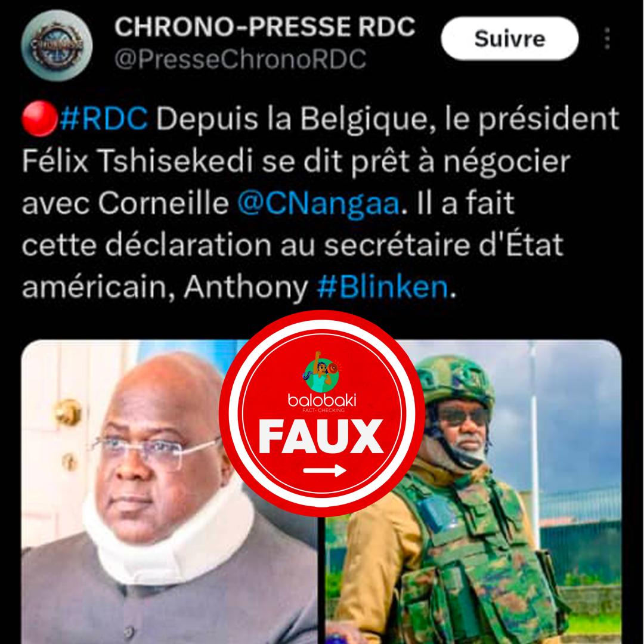The height and width of the screenshot is (644, 644).
Task: Open the three-dot more options menu
Action: click(607, 39)
